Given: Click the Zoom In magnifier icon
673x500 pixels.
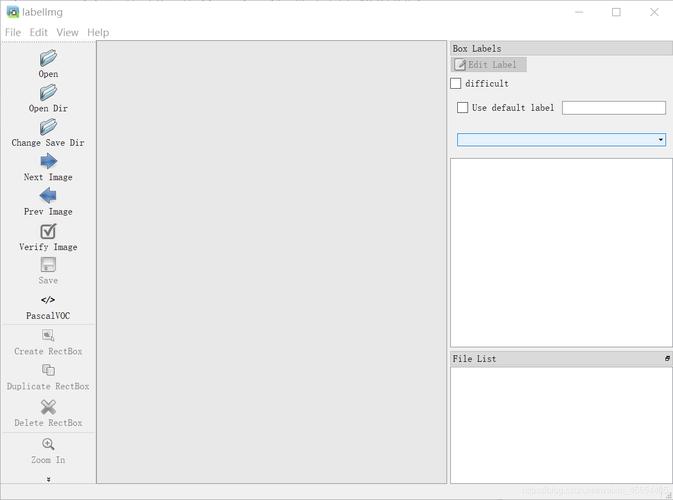Looking at the screenshot, I should click(48, 444).
